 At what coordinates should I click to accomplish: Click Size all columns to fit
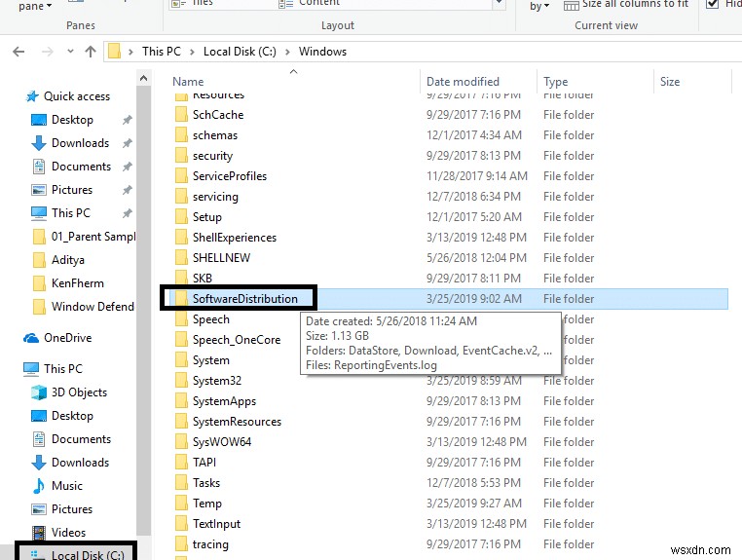click(x=626, y=5)
